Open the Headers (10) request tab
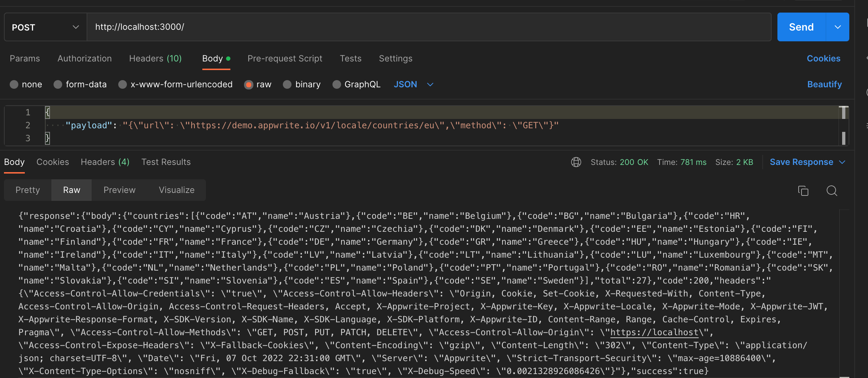The image size is (868, 378). click(x=155, y=59)
